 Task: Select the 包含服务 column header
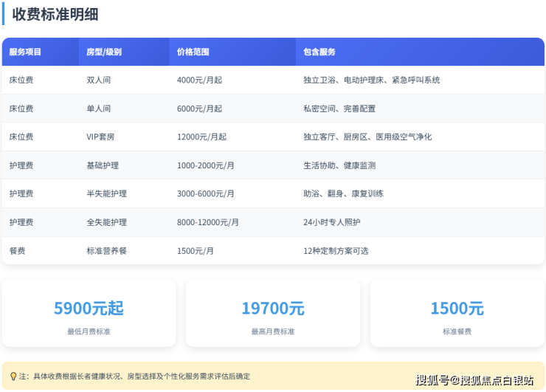319,52
